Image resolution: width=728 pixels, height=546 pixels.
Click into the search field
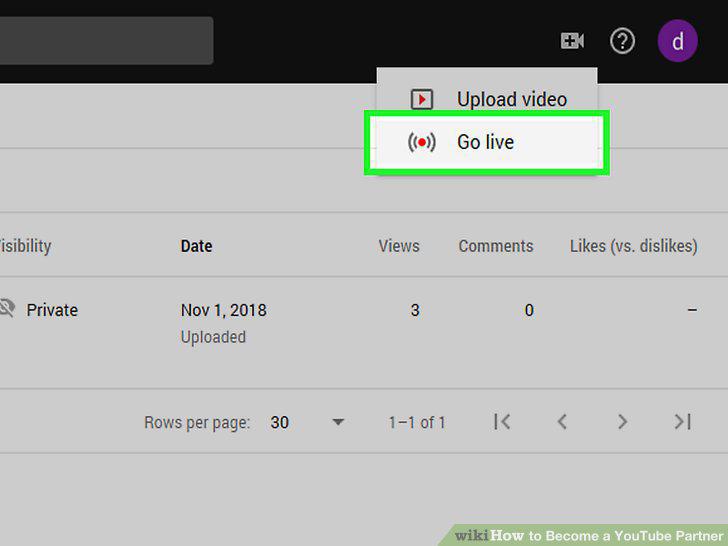tap(106, 41)
